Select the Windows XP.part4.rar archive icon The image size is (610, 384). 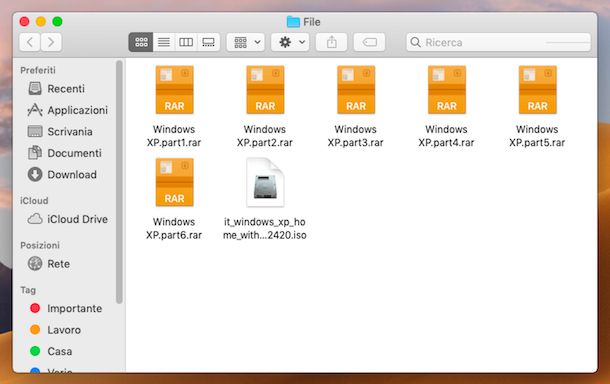coord(447,90)
